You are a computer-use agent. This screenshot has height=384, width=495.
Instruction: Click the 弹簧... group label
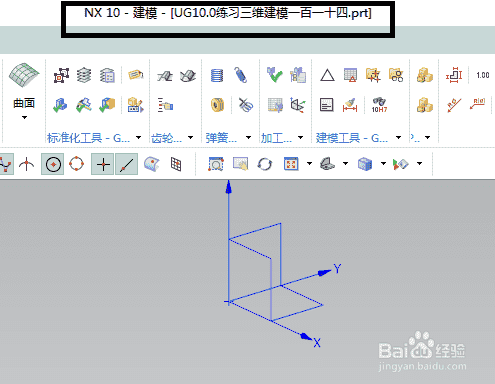[x=221, y=138]
